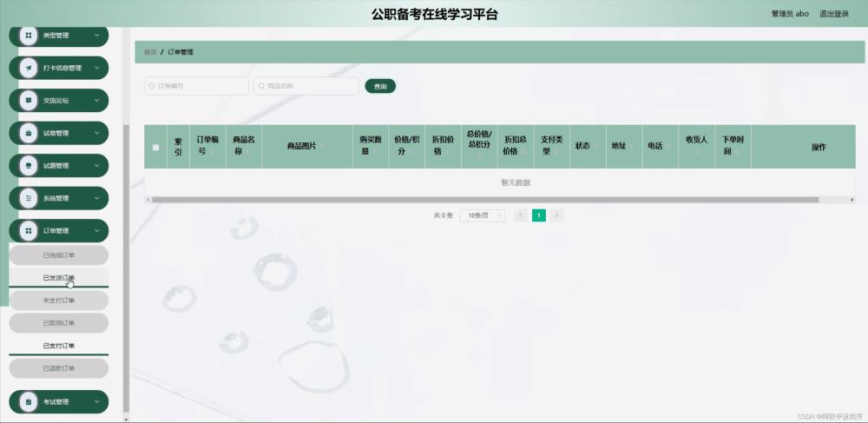Click sidebar vertical scrollbar thumb
This screenshot has width=868, height=423.
126,268
